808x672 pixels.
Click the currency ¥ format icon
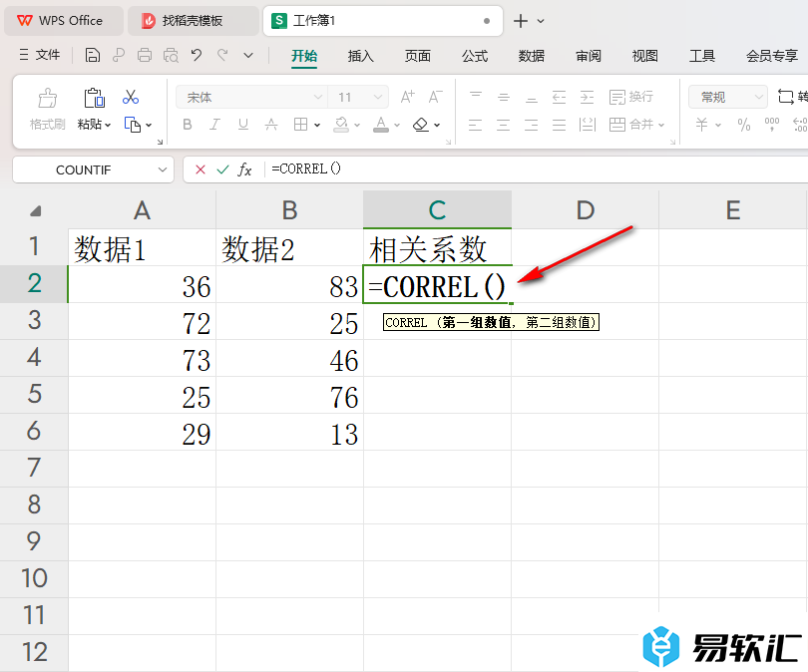702,125
